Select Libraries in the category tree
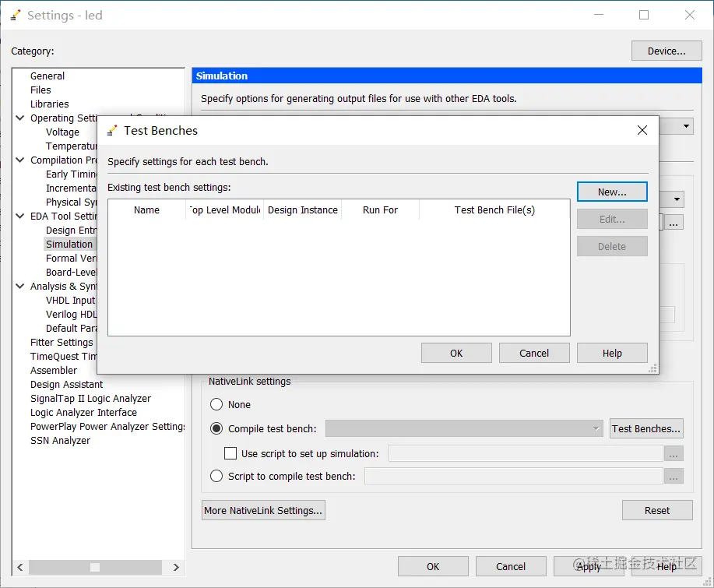Image resolution: width=714 pixels, height=588 pixels. pyautogui.click(x=50, y=104)
